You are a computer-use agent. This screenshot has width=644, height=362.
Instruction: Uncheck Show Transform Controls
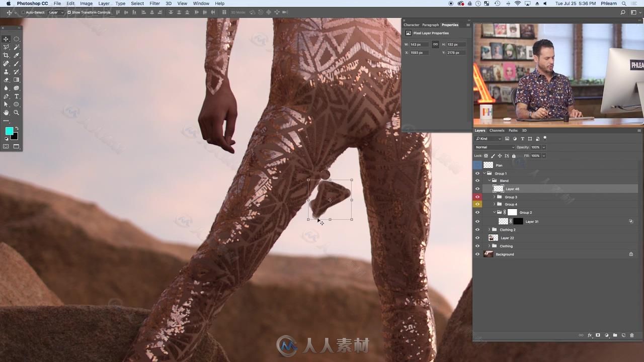(69, 13)
